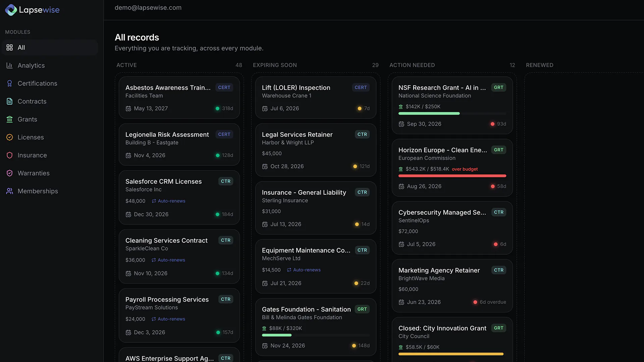
Task: Click calendar icon beside Jul 6, 2026
Action: click(265, 109)
